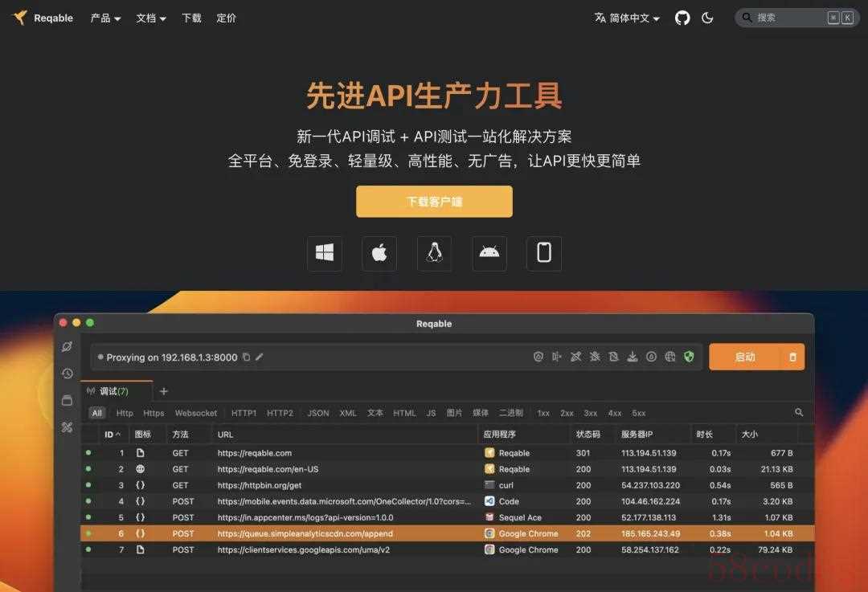Open the capture panel icon in left sidebar
Viewport: 868px width, 592px height.
point(67,346)
